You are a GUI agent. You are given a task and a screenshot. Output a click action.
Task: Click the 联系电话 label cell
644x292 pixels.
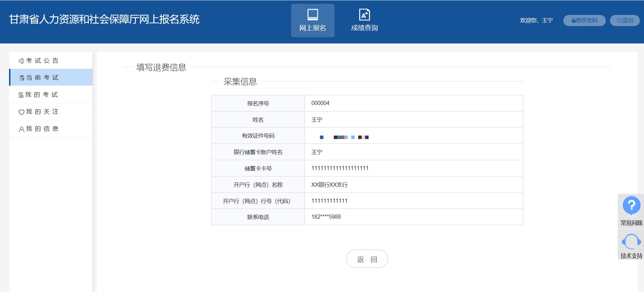click(x=258, y=217)
